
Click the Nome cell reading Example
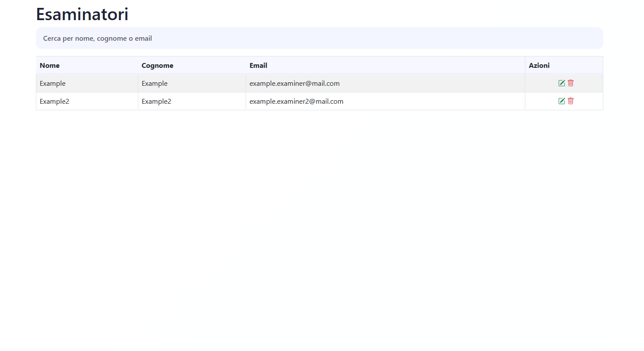(53, 84)
